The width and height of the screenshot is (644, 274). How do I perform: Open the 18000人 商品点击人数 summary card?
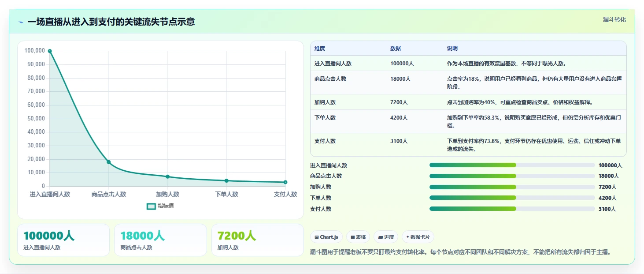pyautogui.click(x=160, y=240)
